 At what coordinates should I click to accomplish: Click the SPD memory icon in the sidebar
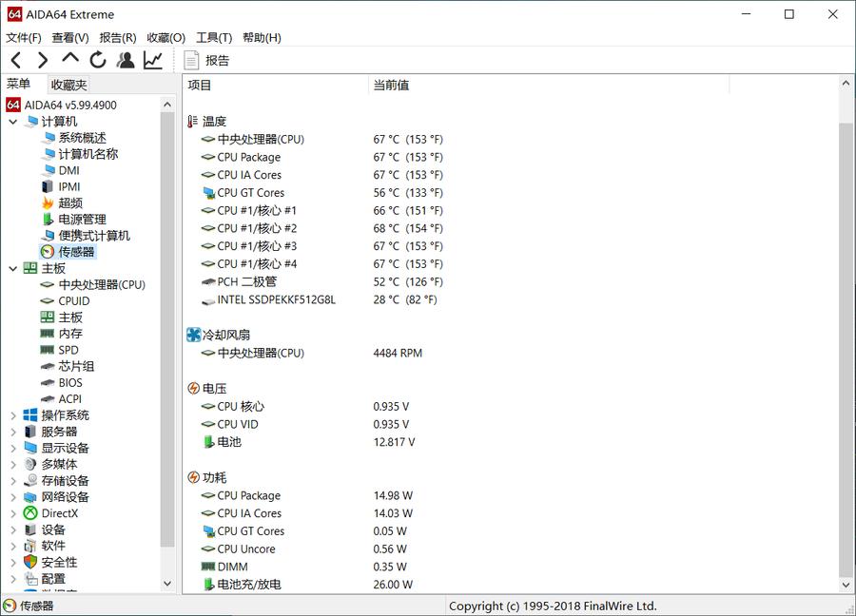(x=48, y=350)
